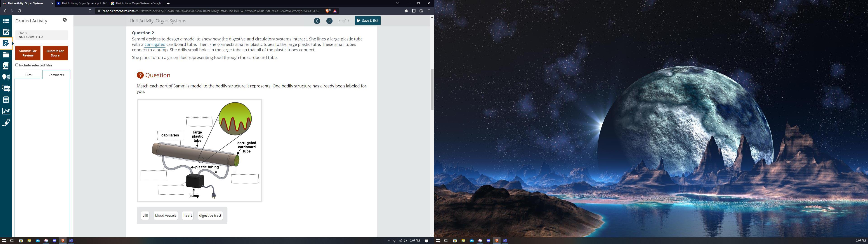The image size is (868, 244).
Task: Close the Graded Activity panel
Action: 65,20
